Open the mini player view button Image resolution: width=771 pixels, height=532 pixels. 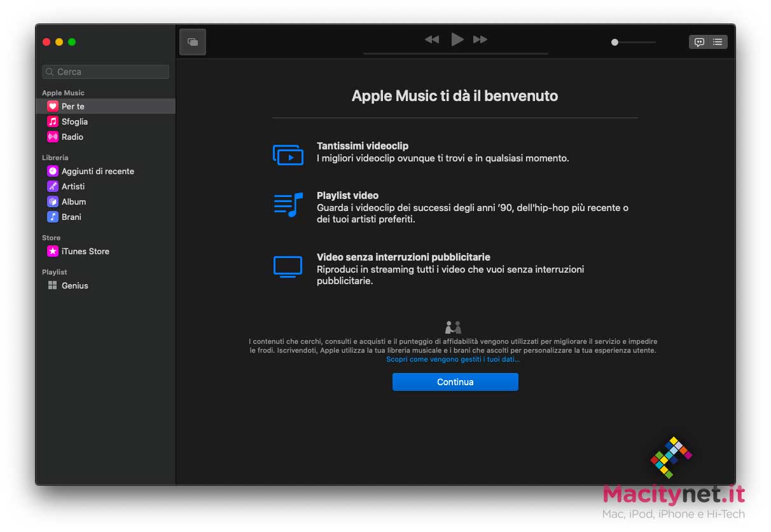(x=193, y=42)
